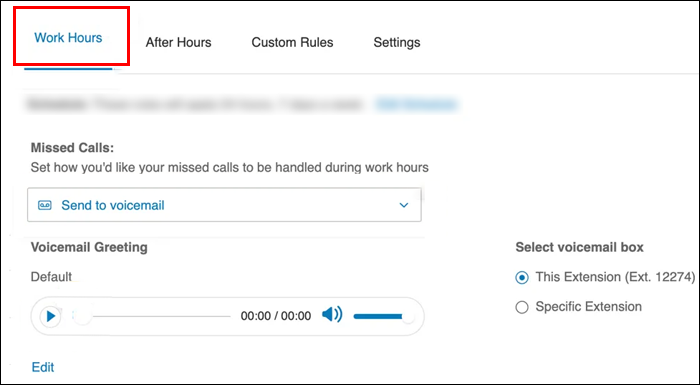Select This Extension (Ext. 12274) radio button

tap(522, 278)
